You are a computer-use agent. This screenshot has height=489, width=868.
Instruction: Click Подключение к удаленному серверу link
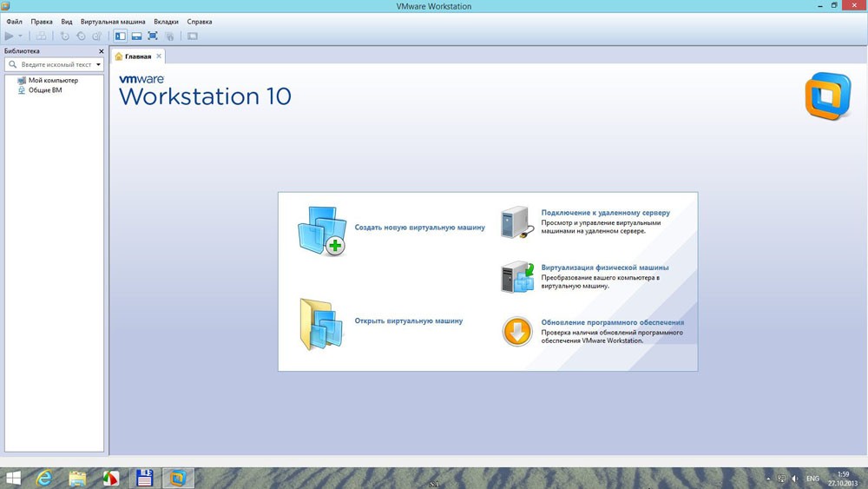click(606, 212)
